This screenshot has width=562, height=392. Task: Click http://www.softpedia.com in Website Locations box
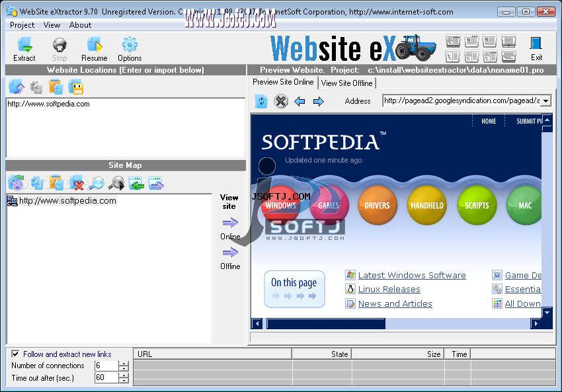[x=48, y=104]
